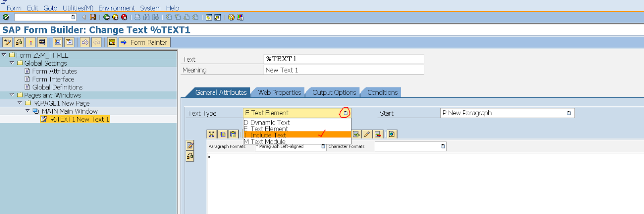Viewport: 644px width, 214px height.
Task: Collapse the %PAGE1 New Page node
Action: click(x=19, y=103)
